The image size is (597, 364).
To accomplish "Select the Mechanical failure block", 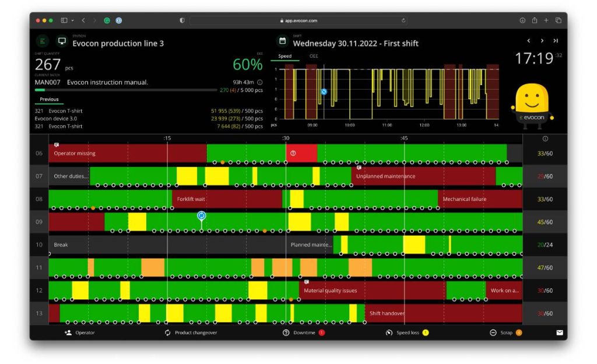I will 480,199.
